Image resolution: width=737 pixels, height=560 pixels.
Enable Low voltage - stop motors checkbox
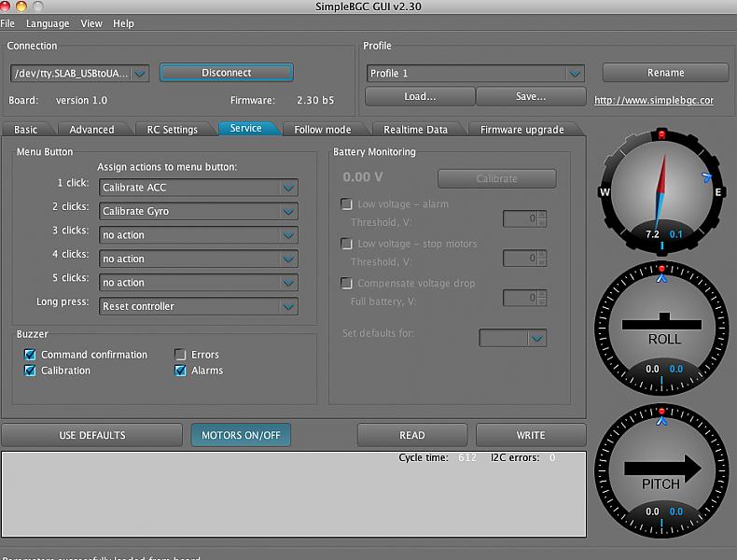(x=346, y=244)
